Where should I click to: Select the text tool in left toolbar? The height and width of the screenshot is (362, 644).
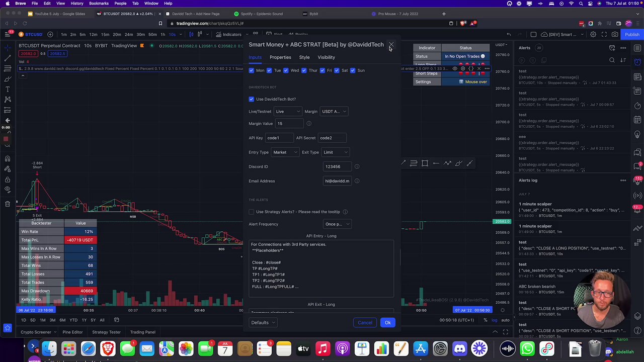pyautogui.click(x=8, y=89)
